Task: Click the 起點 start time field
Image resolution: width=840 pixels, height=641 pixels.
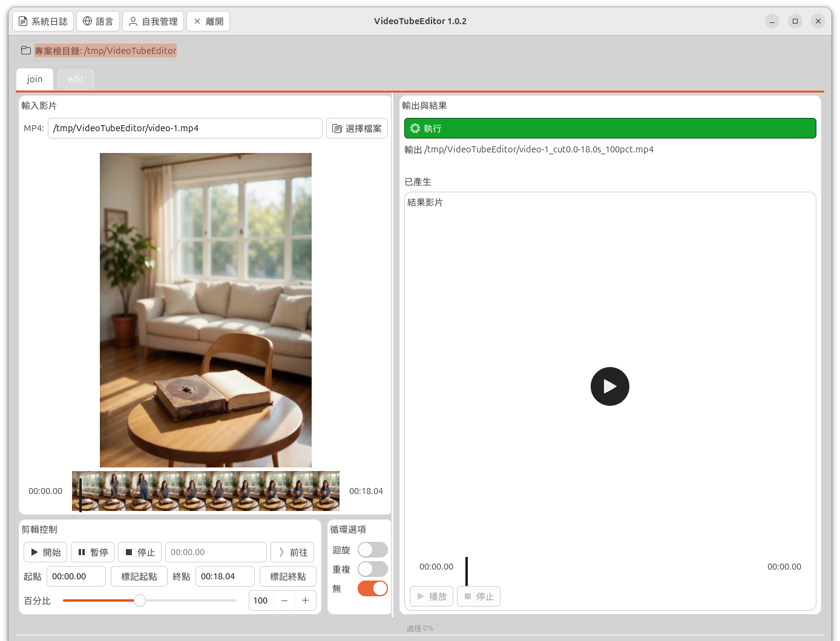Action: pos(76,576)
